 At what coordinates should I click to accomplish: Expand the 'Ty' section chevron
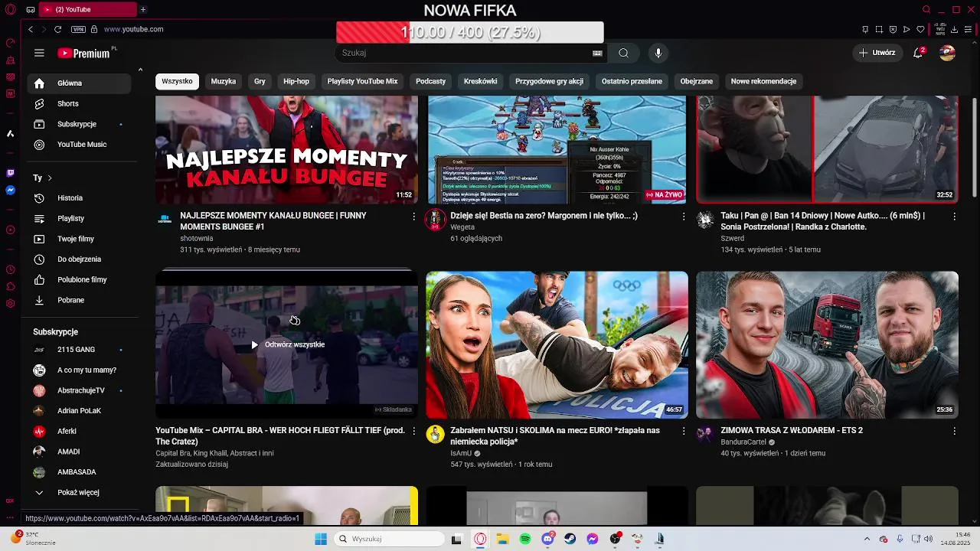click(x=50, y=178)
